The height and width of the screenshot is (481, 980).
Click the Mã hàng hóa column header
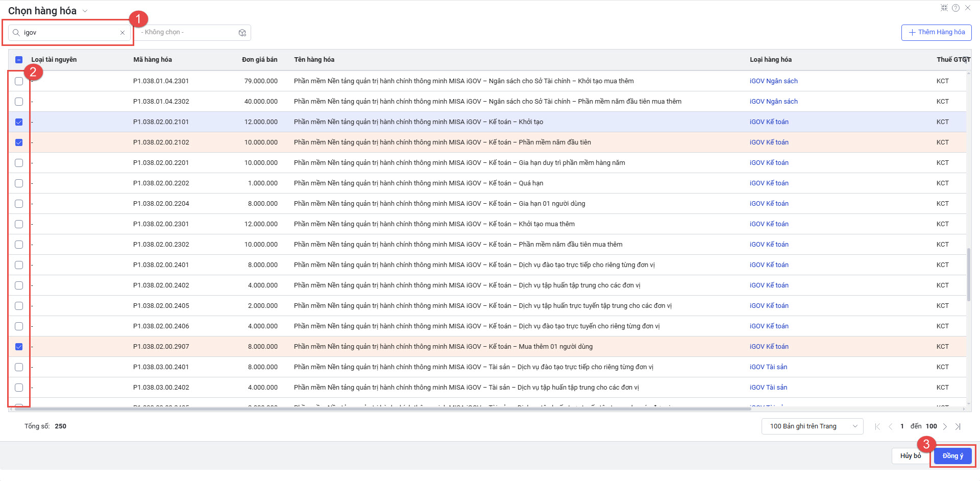coord(153,60)
